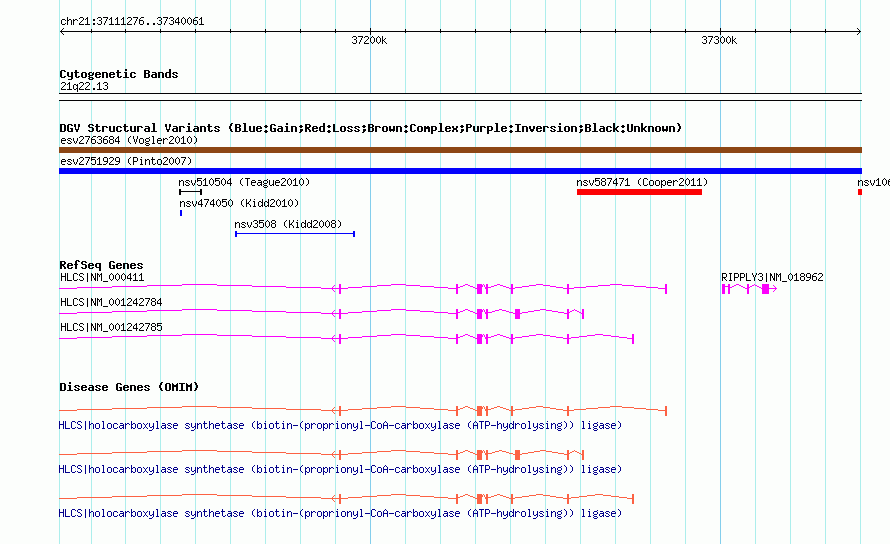890x544 pixels.
Task: Click the small red variant mark beside nsv587471
Action: [860, 192]
